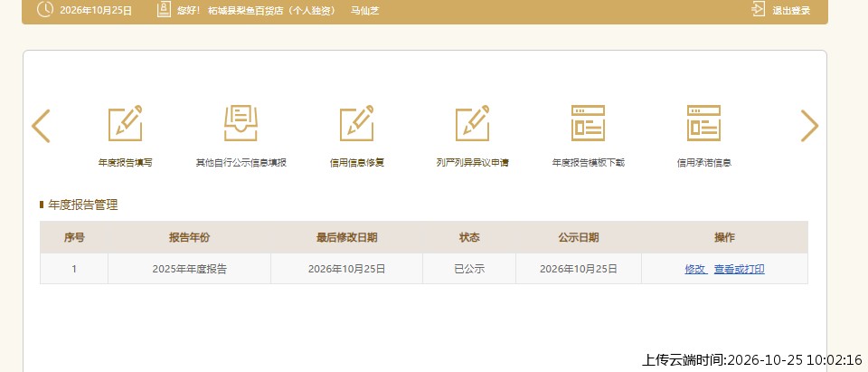Click the user profile icon beside 您好

tap(164, 9)
